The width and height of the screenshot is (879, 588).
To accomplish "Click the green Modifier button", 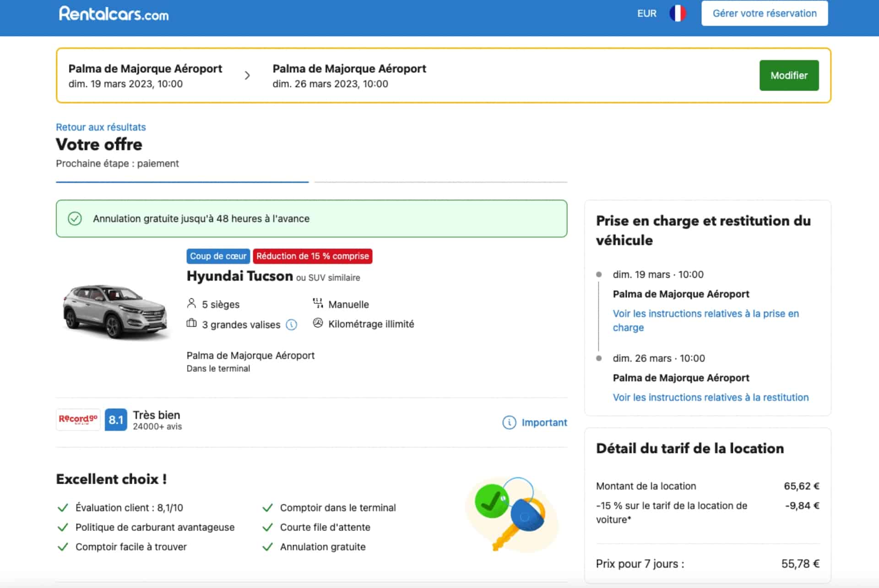I will pyautogui.click(x=789, y=75).
